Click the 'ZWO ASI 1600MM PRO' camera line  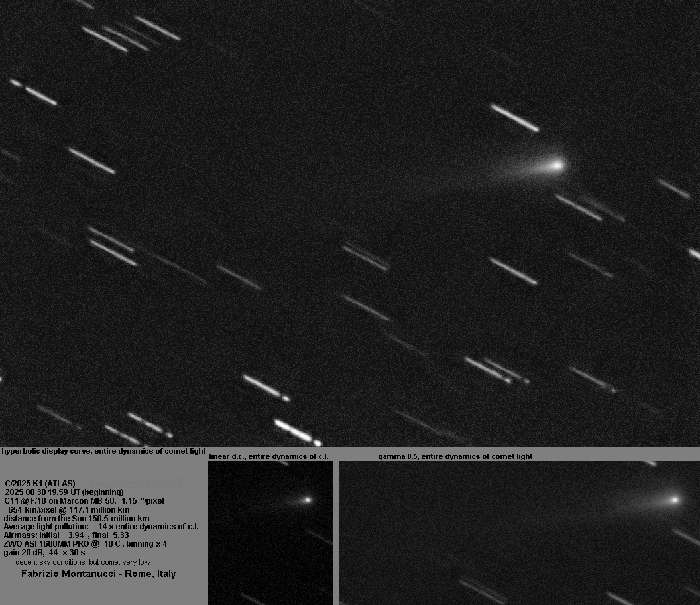click(x=85, y=543)
